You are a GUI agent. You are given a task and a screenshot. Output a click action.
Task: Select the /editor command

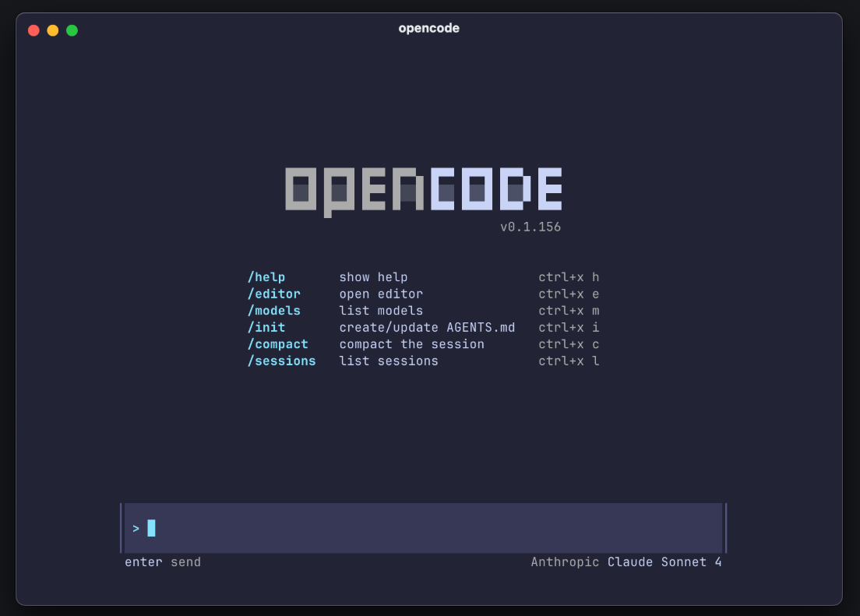[x=274, y=294]
